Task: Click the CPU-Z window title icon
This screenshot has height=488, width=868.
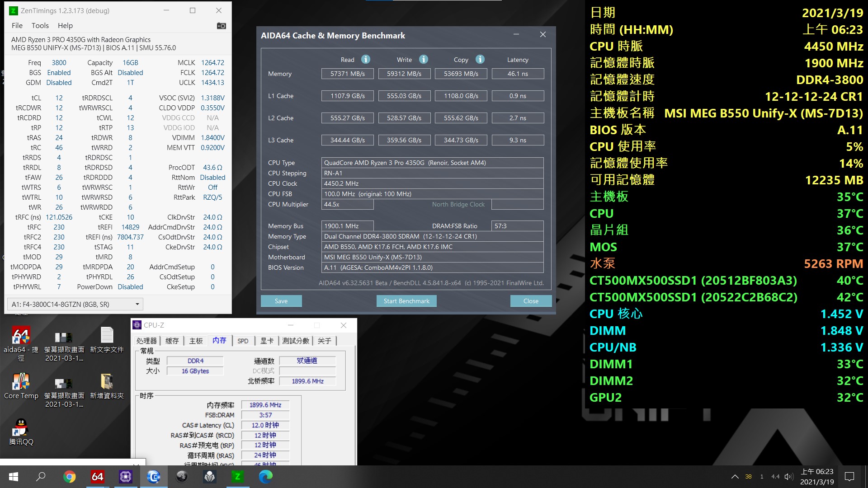Action: tap(137, 325)
